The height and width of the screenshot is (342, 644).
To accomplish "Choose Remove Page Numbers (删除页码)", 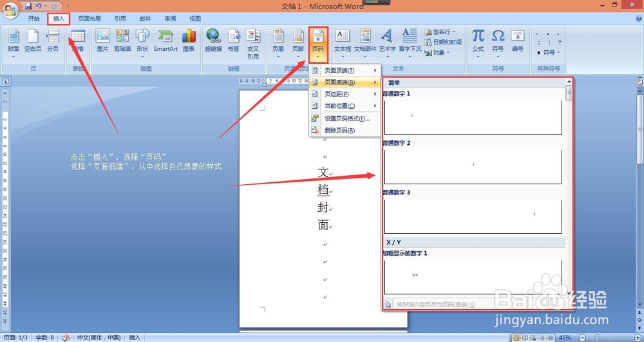I will [345, 131].
